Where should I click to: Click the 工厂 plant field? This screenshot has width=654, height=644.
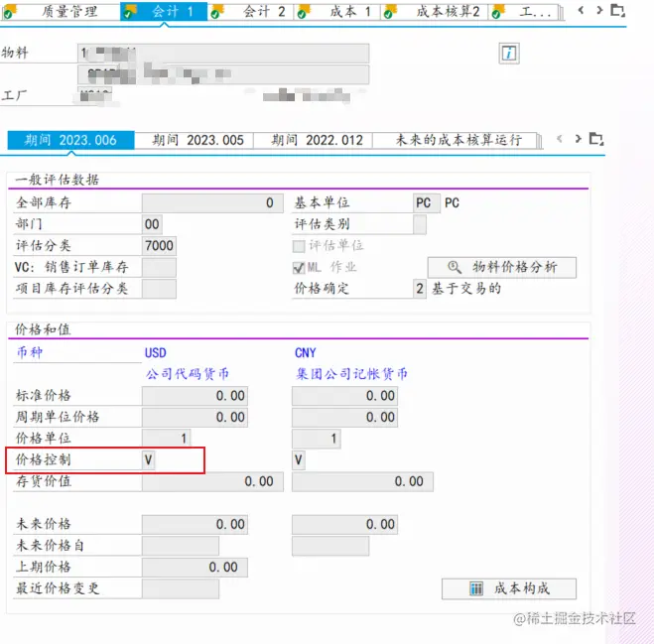pos(94,95)
